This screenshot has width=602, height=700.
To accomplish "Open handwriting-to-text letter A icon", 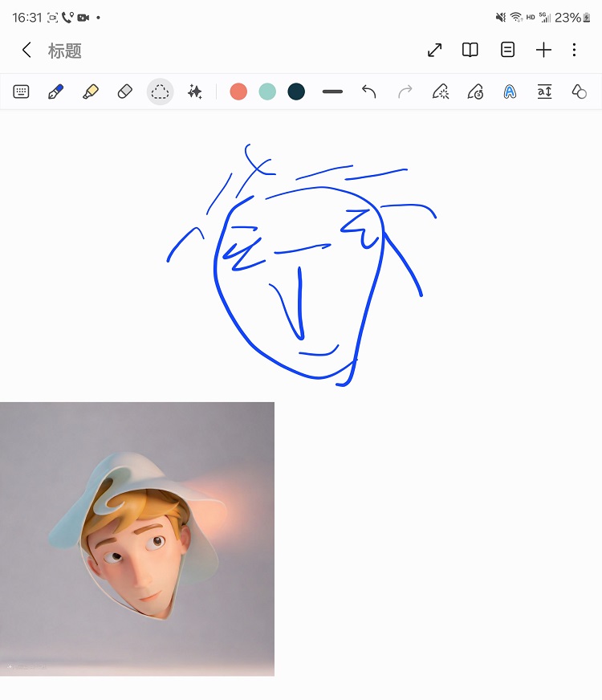I will (510, 92).
